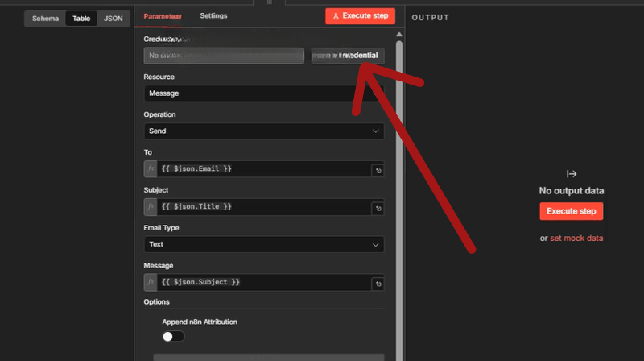Open the credential selection dropdown
The width and height of the screenshot is (644, 361).
click(x=224, y=56)
